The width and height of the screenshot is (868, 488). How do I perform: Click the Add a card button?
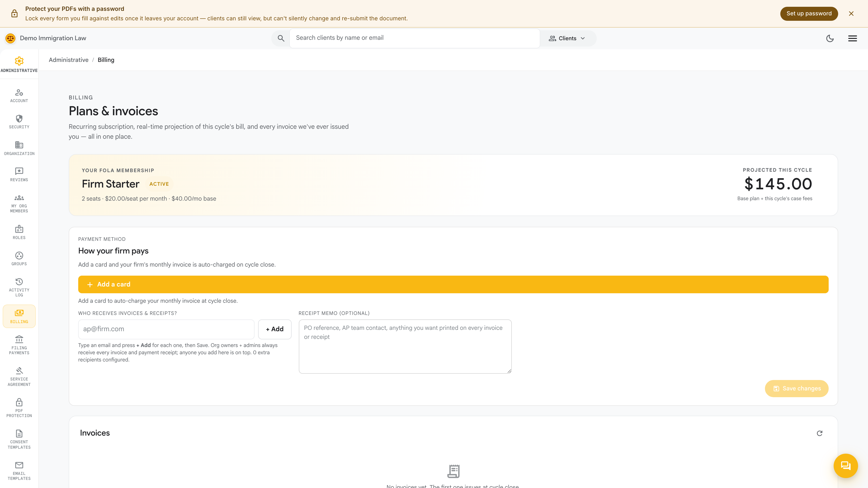[453, 284]
